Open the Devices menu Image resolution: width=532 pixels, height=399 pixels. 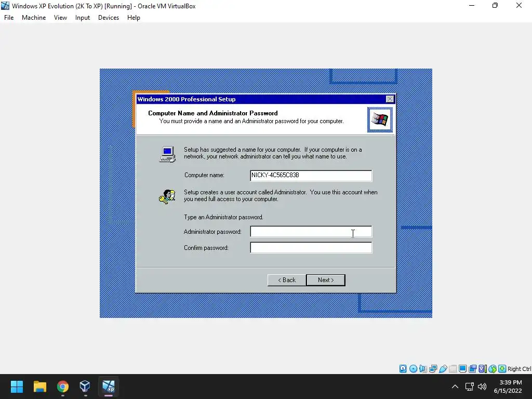click(109, 18)
